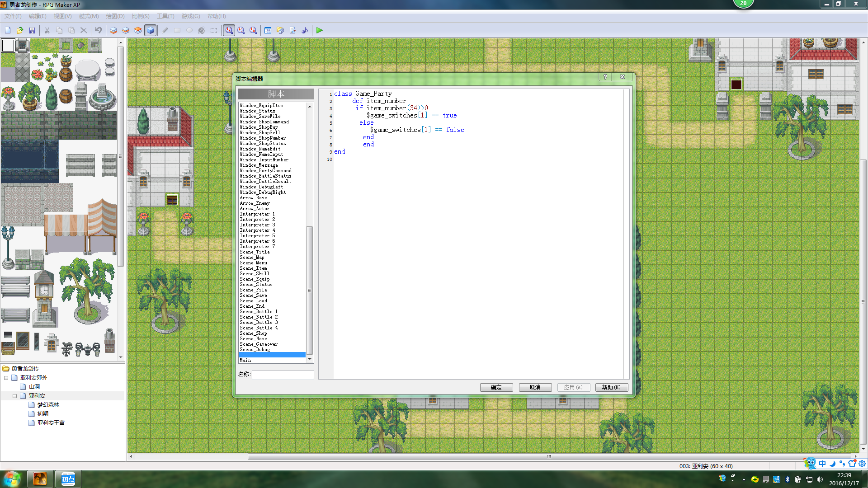868x488 pixels.
Task: Click the 名称 script name field
Action: coord(283,374)
